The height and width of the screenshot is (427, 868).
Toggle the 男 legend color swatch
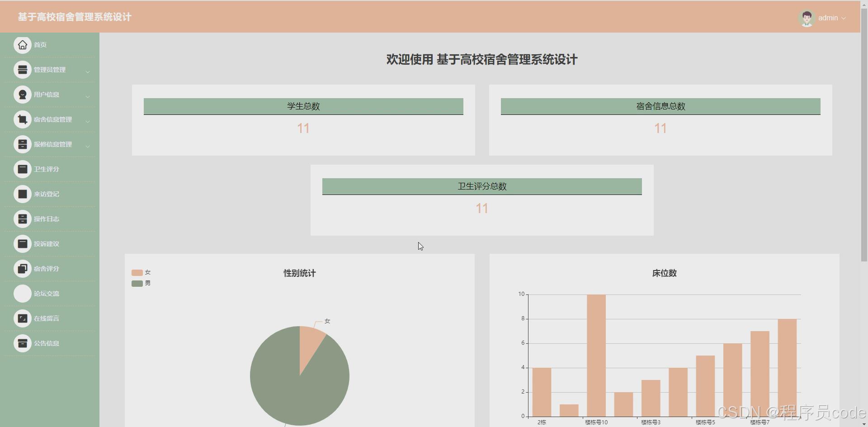[137, 284]
